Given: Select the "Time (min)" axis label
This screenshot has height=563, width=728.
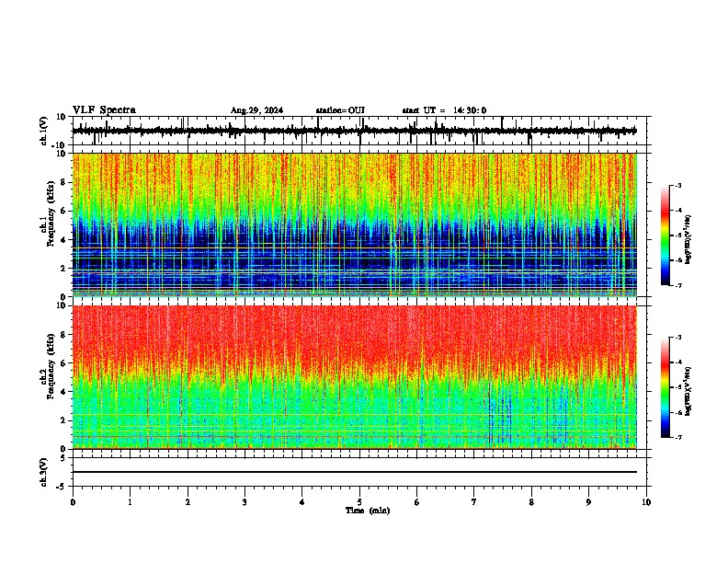Looking at the screenshot, I should click(x=368, y=511).
